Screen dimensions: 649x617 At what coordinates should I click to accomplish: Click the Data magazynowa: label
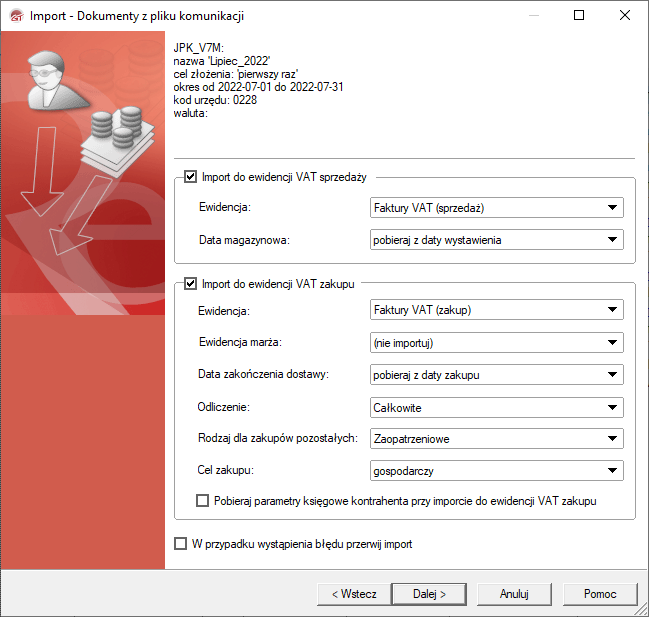point(244,240)
